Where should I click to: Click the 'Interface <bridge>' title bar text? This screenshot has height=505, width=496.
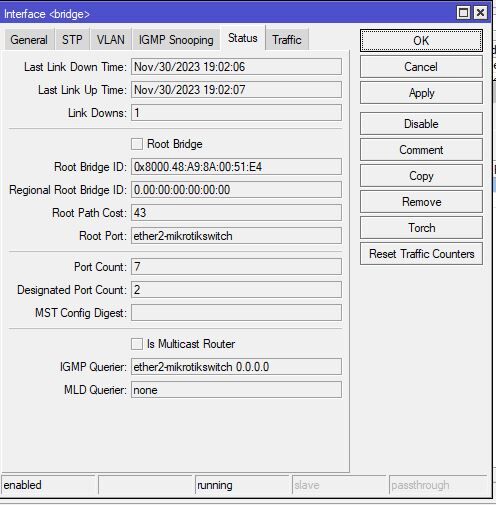click(x=47, y=14)
